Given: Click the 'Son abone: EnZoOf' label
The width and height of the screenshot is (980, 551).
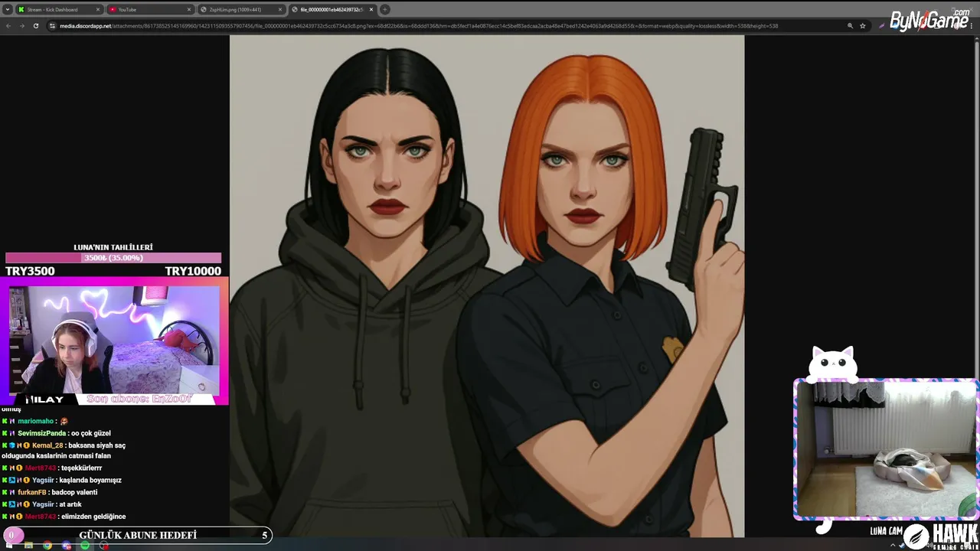Looking at the screenshot, I should (139, 399).
